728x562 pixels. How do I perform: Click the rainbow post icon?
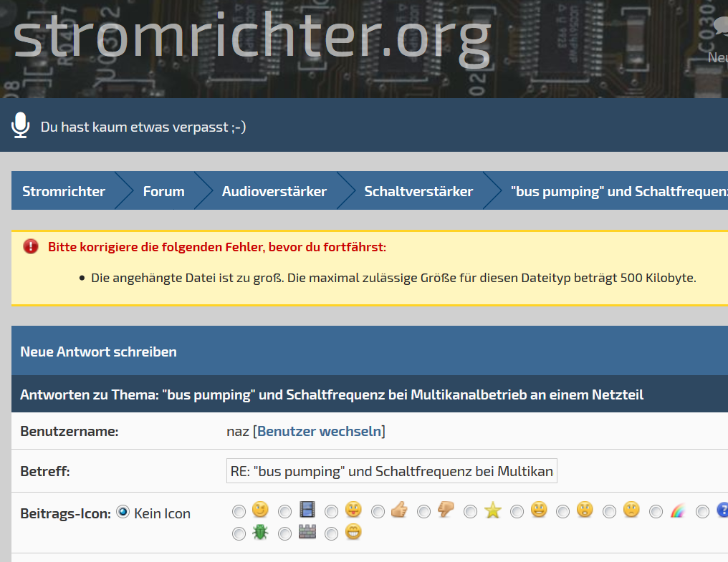click(678, 510)
